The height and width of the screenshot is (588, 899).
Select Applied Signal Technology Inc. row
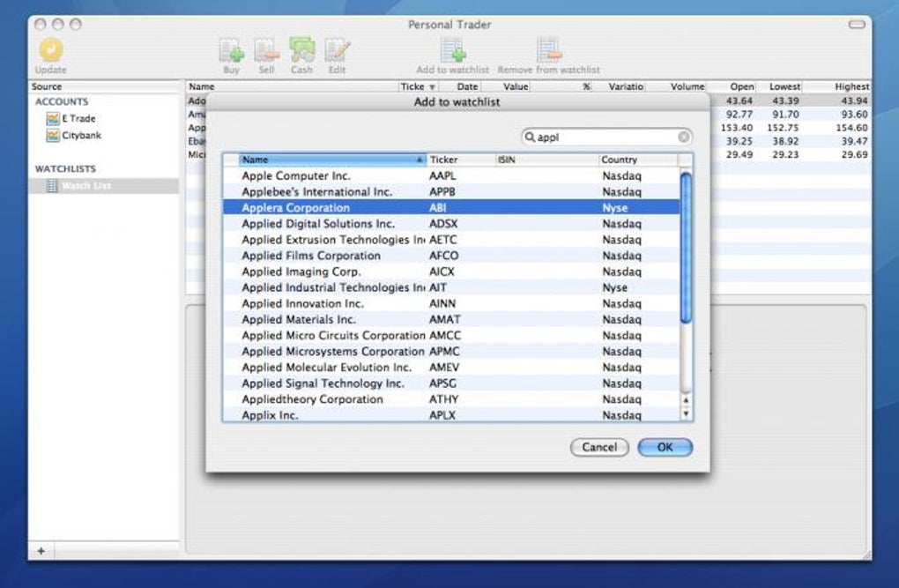point(450,383)
